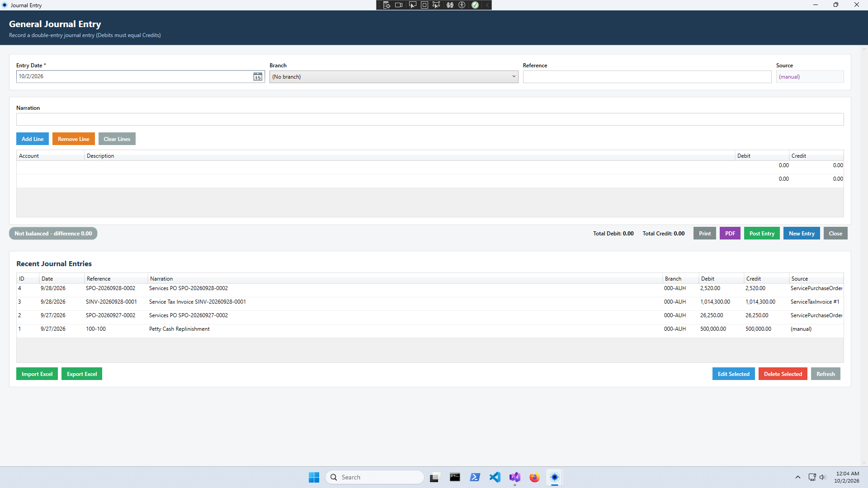
Task: Collapse the debug toolbar with chevron
Action: coord(487,5)
